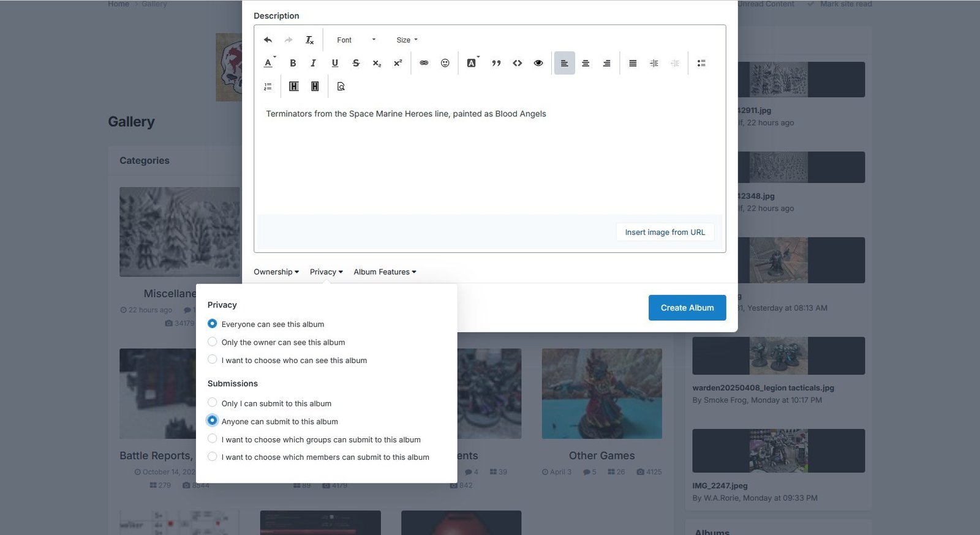Select Everyone can see this album
Image resolution: width=980 pixels, height=535 pixels.
pyautogui.click(x=212, y=323)
